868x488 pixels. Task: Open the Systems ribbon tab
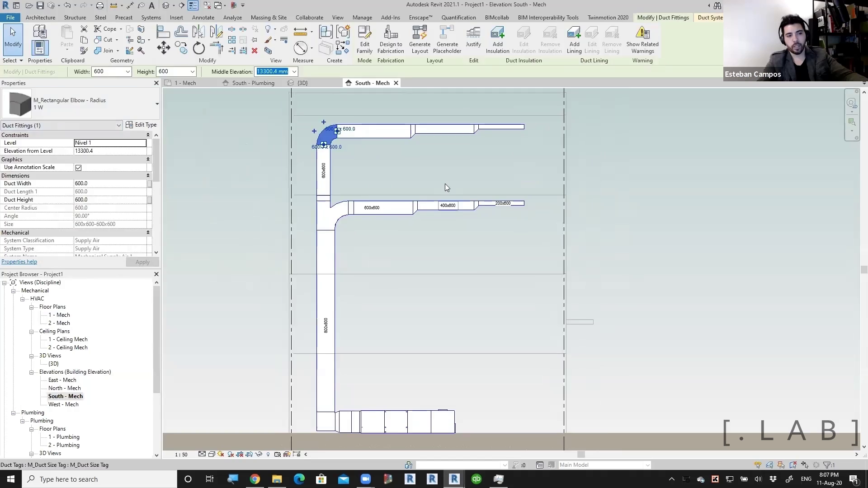click(x=151, y=18)
